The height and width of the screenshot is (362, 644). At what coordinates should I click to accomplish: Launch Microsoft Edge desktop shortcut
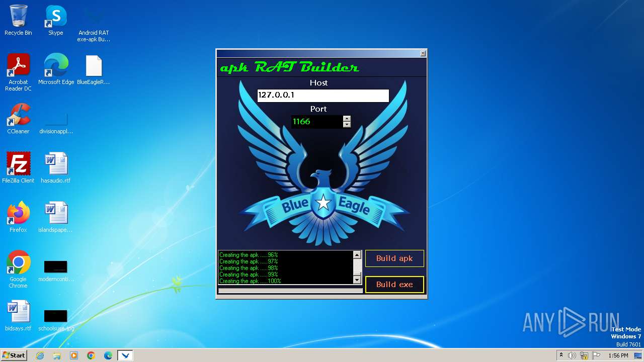pyautogui.click(x=56, y=69)
